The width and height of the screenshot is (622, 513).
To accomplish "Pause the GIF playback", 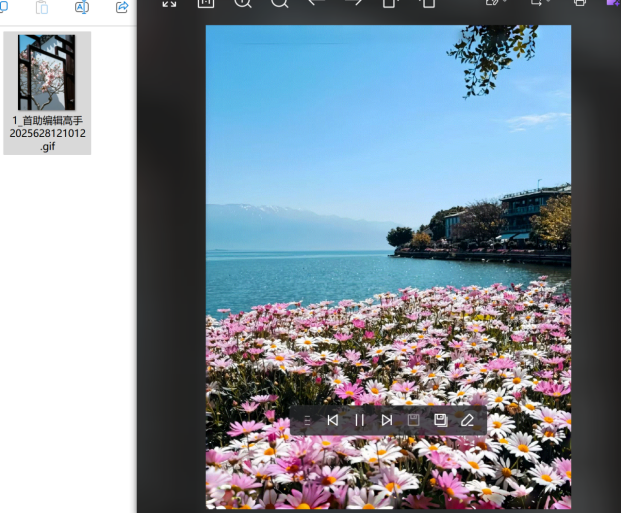I will point(359,420).
